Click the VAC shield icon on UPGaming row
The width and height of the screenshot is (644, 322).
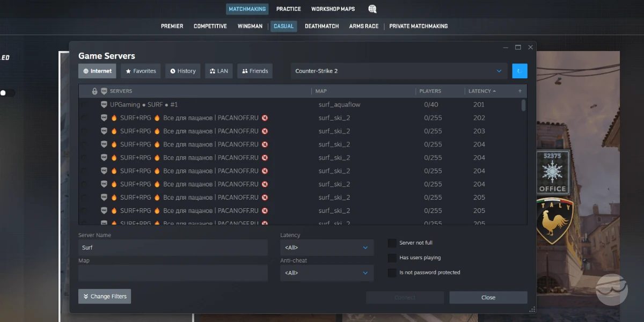pos(104,105)
